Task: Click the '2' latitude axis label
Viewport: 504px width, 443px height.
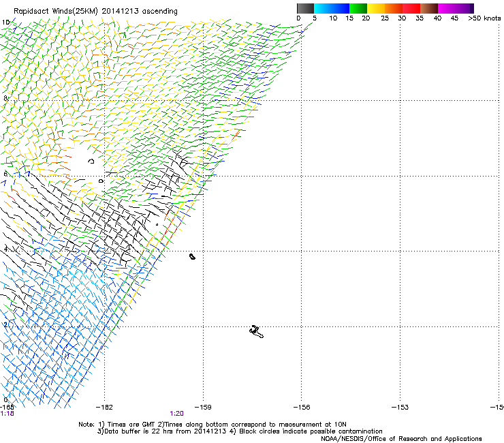Action: [x=5, y=324]
